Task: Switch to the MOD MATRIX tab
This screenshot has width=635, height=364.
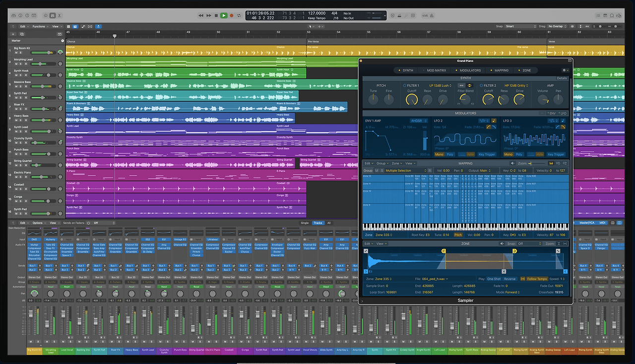Action: point(436,70)
